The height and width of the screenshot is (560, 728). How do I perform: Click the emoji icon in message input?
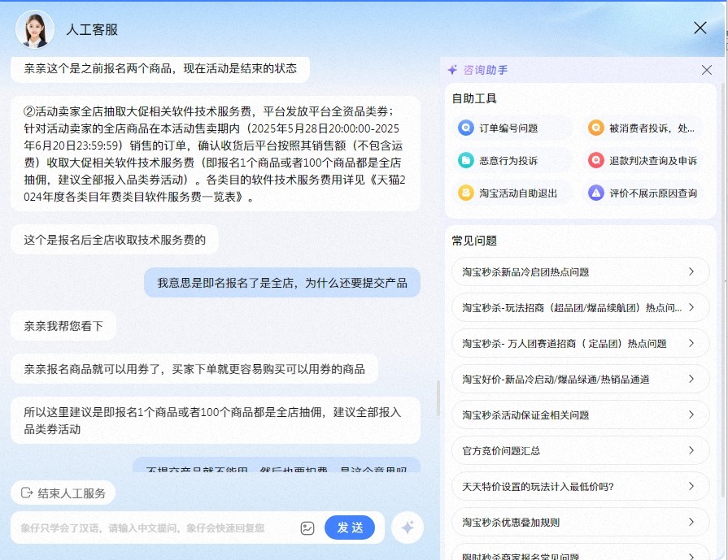tap(307, 527)
